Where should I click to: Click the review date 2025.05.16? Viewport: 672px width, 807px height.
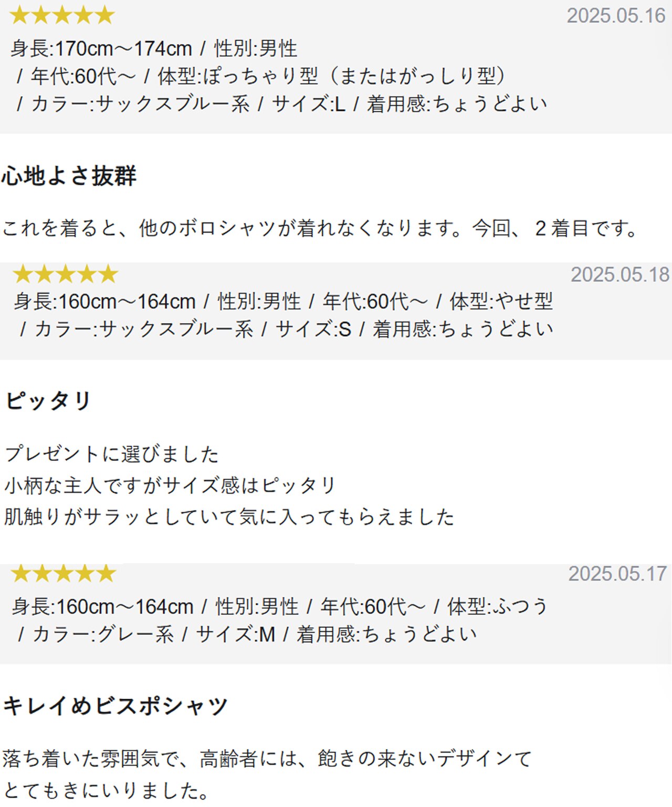[x=616, y=16]
